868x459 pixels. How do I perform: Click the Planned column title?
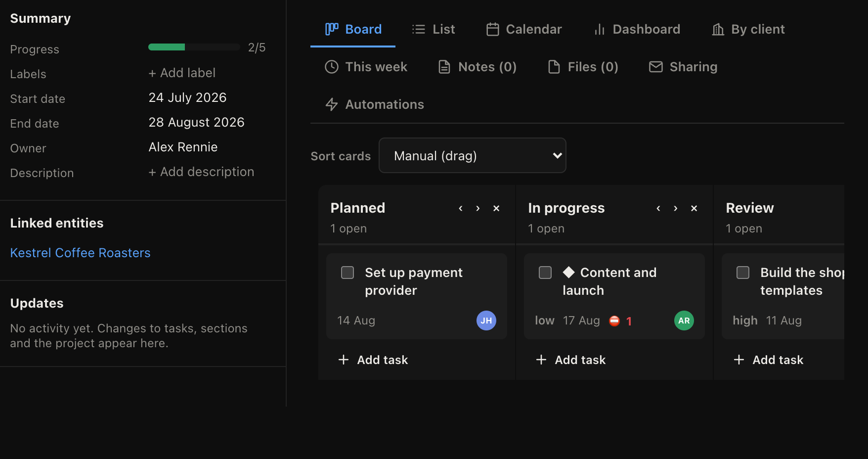tap(358, 208)
